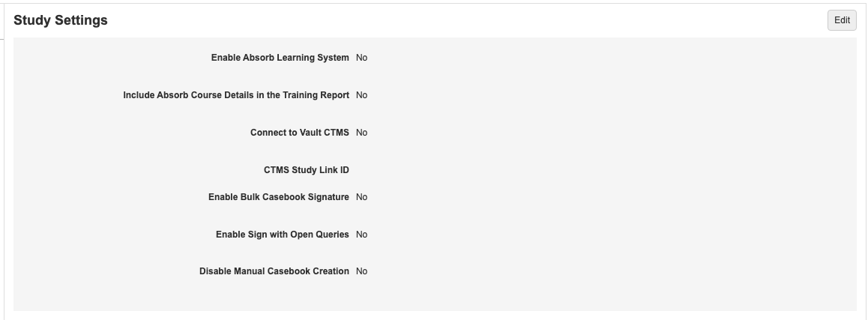
Task: Select the Connect to Vault CTMS label
Action: tap(299, 133)
